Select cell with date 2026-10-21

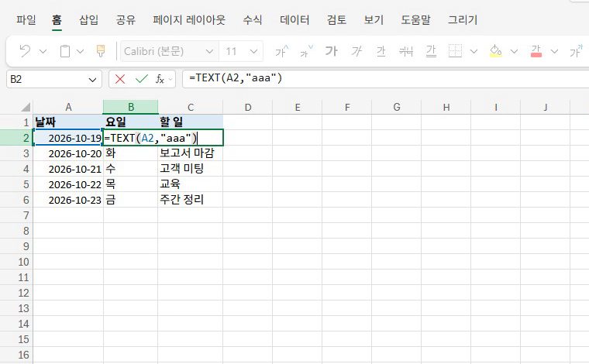[68, 169]
